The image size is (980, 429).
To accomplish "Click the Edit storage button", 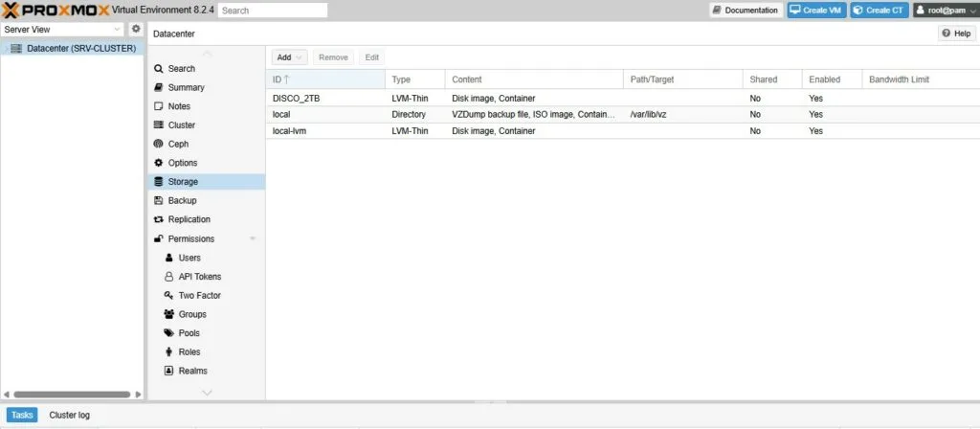I will pos(372,56).
